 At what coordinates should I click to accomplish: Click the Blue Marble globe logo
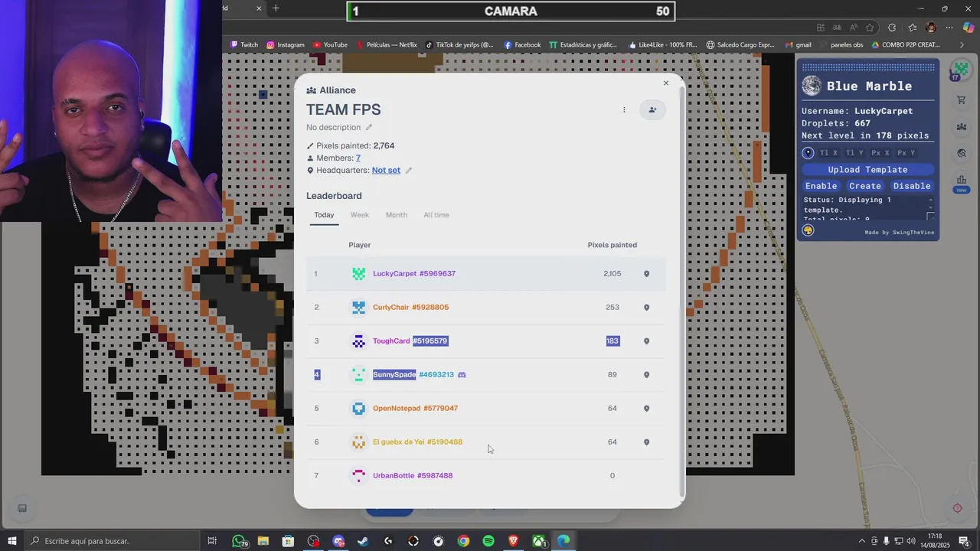coord(812,86)
